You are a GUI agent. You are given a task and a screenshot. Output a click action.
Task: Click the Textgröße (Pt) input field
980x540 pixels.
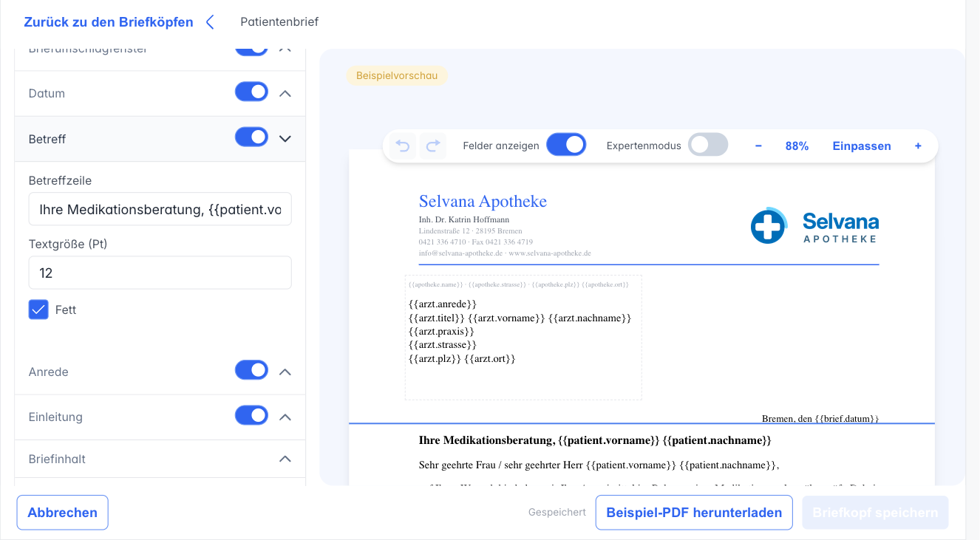point(160,273)
